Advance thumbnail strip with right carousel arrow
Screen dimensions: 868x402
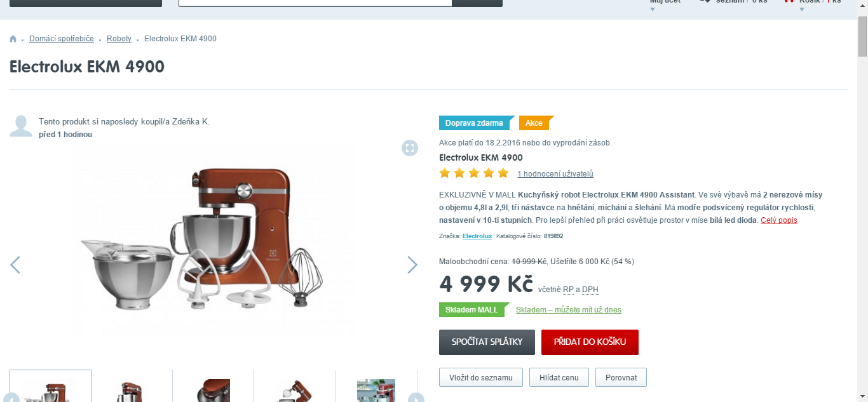click(416, 398)
